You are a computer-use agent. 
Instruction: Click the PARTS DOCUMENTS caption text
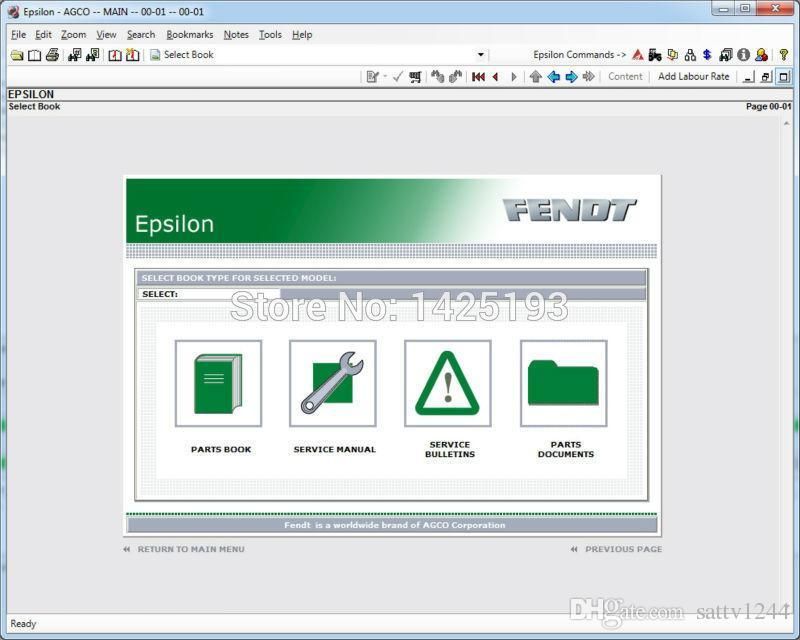pyautogui.click(x=565, y=450)
